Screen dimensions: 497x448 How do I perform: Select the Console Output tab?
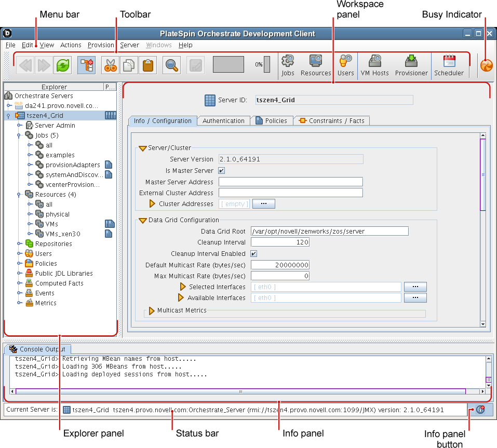(x=37, y=349)
